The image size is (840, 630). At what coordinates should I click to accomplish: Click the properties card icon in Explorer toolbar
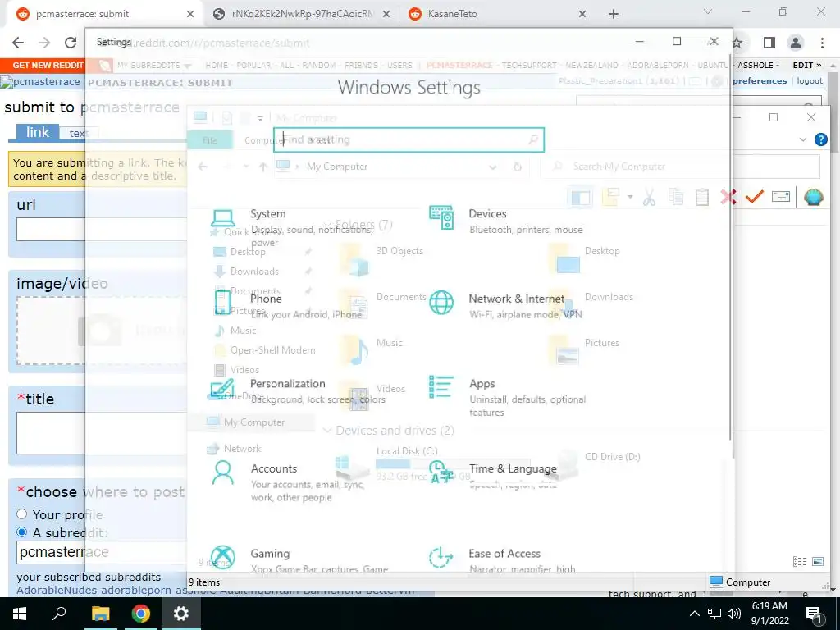click(x=781, y=197)
